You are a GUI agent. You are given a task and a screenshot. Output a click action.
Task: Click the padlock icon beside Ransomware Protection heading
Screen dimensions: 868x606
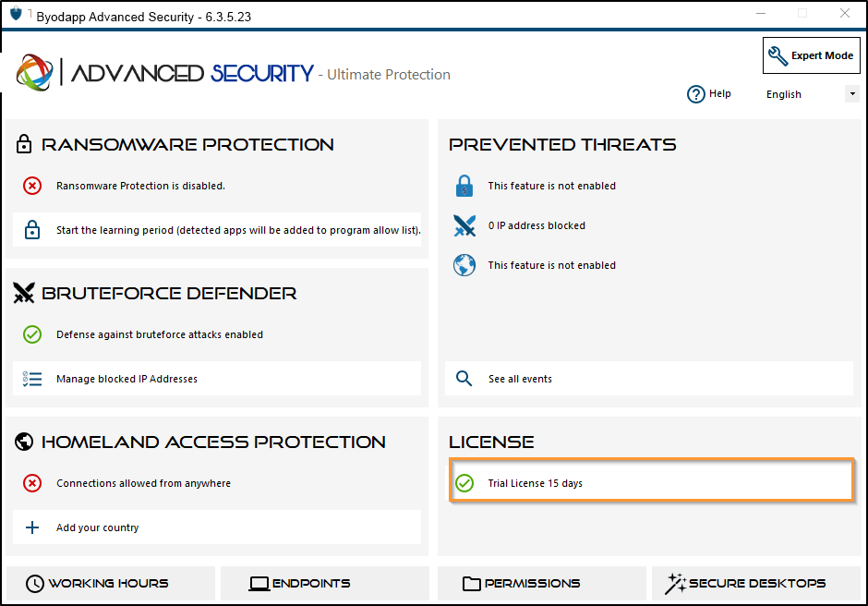pos(24,143)
